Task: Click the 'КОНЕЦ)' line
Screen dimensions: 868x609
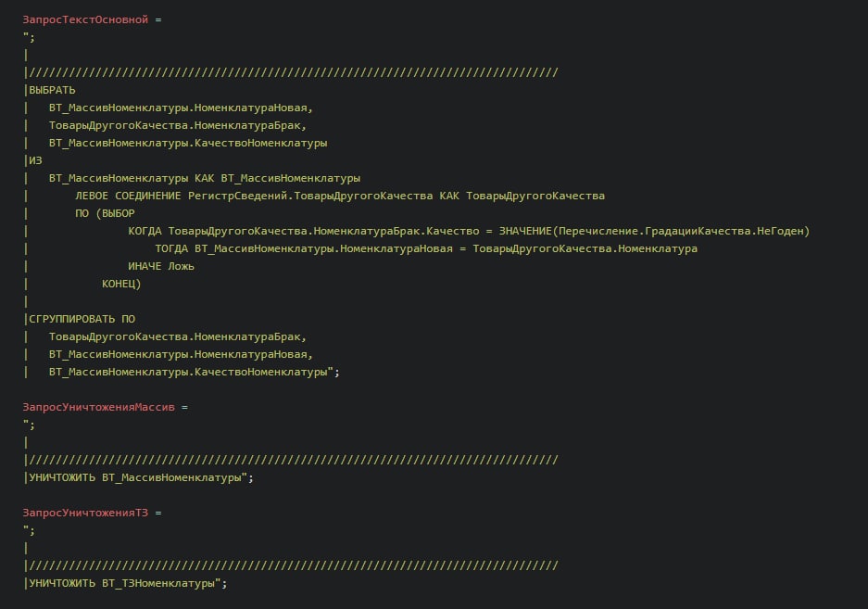Action: pos(121,284)
